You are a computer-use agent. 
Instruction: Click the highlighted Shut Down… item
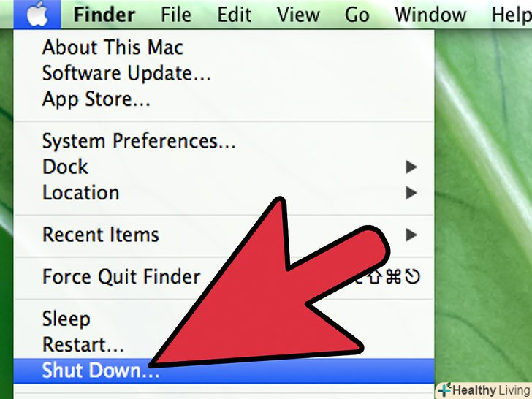pyautogui.click(x=224, y=370)
